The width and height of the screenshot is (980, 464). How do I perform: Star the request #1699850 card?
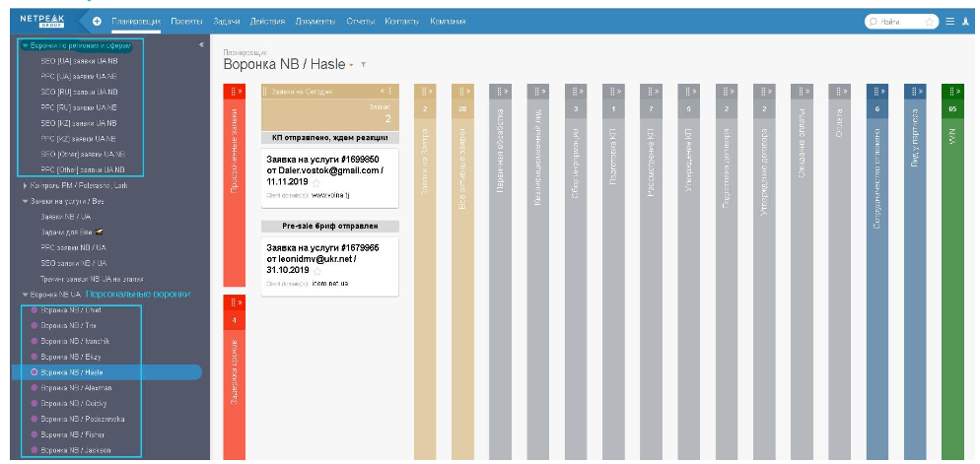click(x=316, y=183)
